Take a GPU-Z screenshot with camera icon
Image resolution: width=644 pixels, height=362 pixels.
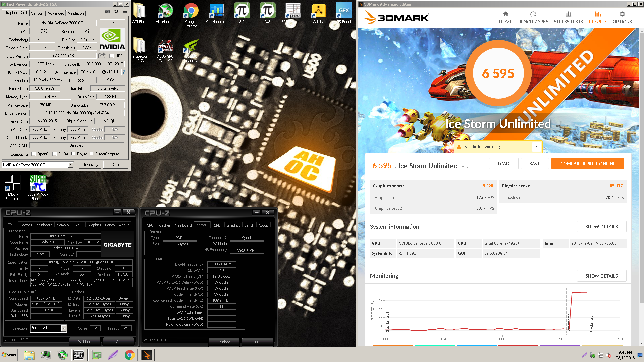107,11
